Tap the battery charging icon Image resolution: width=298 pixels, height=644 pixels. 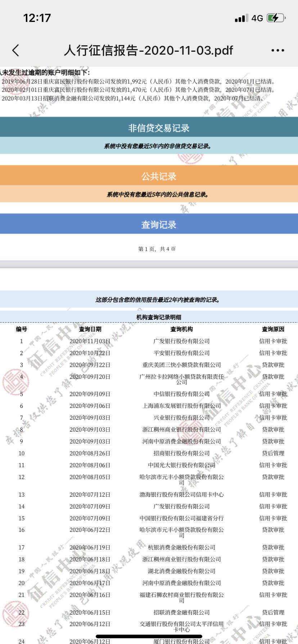(276, 18)
